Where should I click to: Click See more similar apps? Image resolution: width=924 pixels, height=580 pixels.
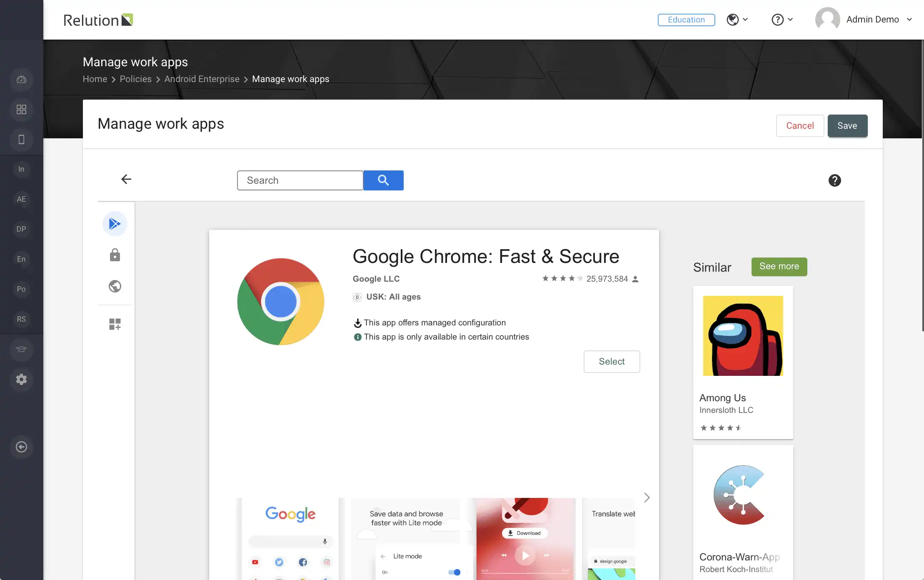[779, 266]
